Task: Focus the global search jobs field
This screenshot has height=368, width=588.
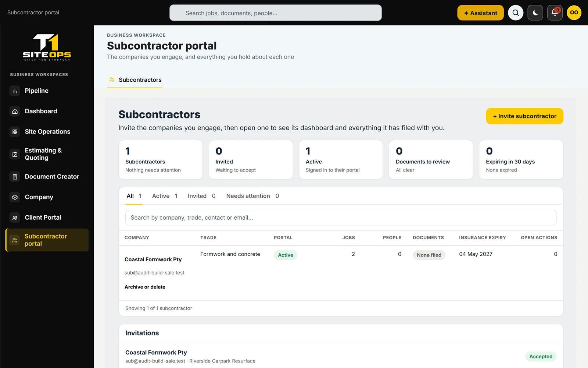Action: [275, 13]
